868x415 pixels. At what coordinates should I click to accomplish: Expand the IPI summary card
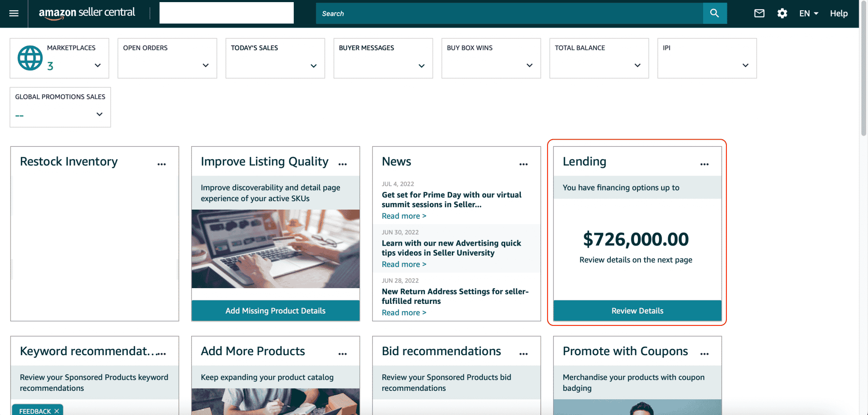(746, 65)
